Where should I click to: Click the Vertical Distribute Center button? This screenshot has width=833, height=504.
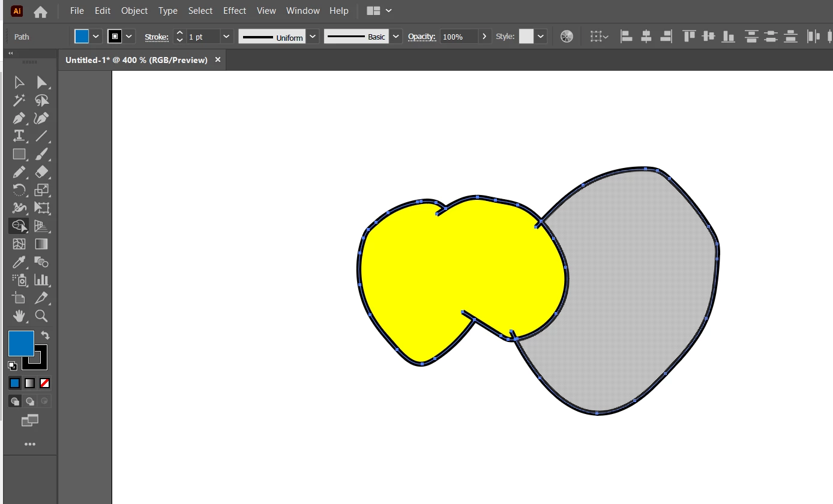pyautogui.click(x=771, y=37)
